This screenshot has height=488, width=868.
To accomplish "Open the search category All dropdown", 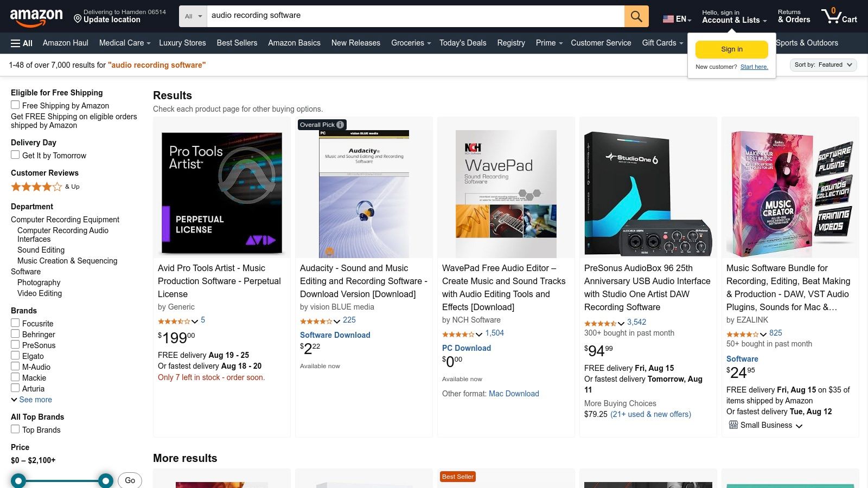I will (x=193, y=16).
